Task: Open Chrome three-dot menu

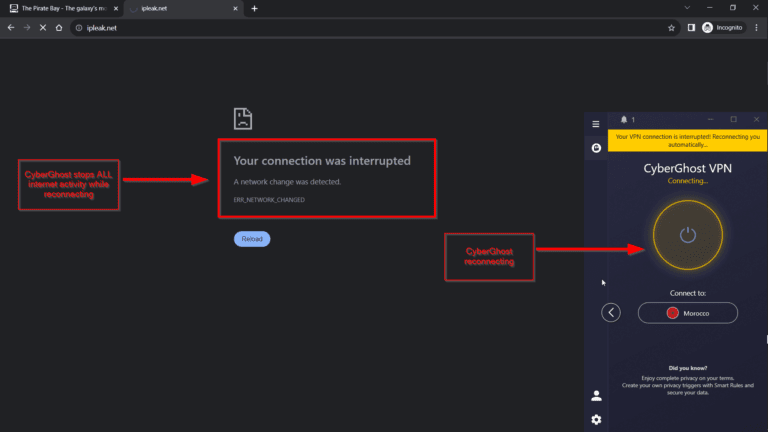Action: point(757,27)
